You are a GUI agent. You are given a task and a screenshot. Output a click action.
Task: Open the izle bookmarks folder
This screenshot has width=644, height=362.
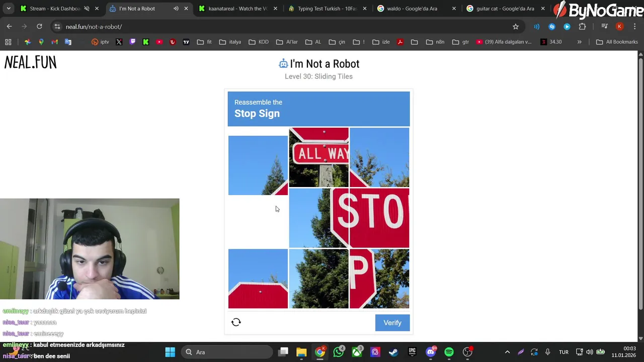(x=381, y=42)
